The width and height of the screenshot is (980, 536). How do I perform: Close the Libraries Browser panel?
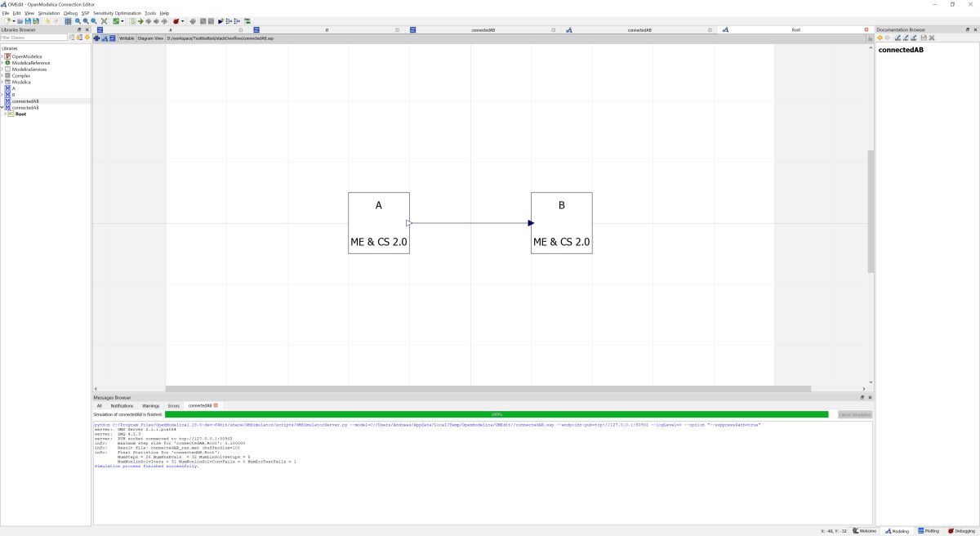pyautogui.click(x=86, y=29)
